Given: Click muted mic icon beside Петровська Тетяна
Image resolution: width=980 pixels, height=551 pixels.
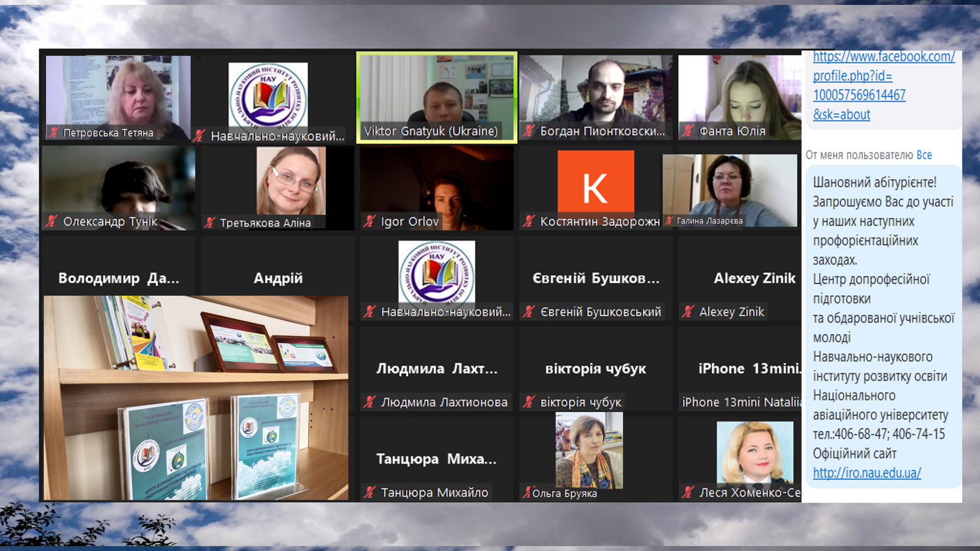Looking at the screenshot, I should click(x=54, y=133).
